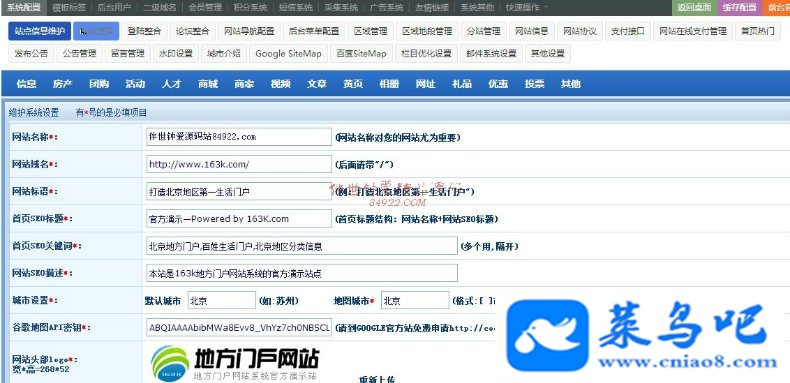Click the purple 缓存配置 button
This screenshot has height=383, width=790.
(739, 8)
